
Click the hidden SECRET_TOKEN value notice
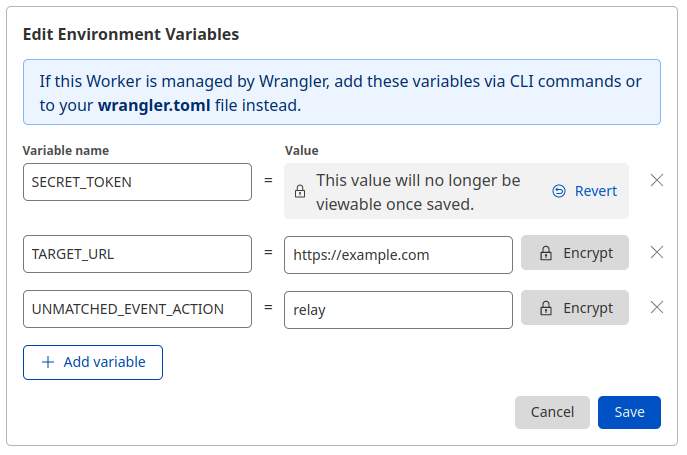(x=418, y=191)
